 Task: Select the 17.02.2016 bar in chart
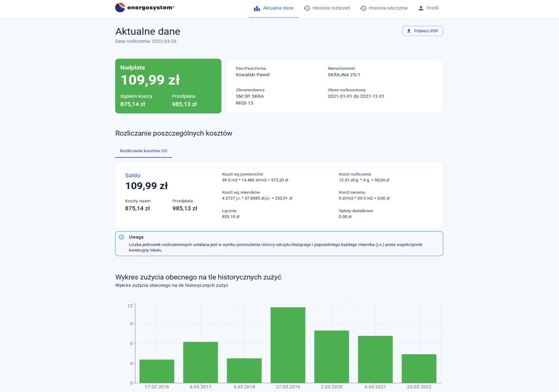pos(157,371)
